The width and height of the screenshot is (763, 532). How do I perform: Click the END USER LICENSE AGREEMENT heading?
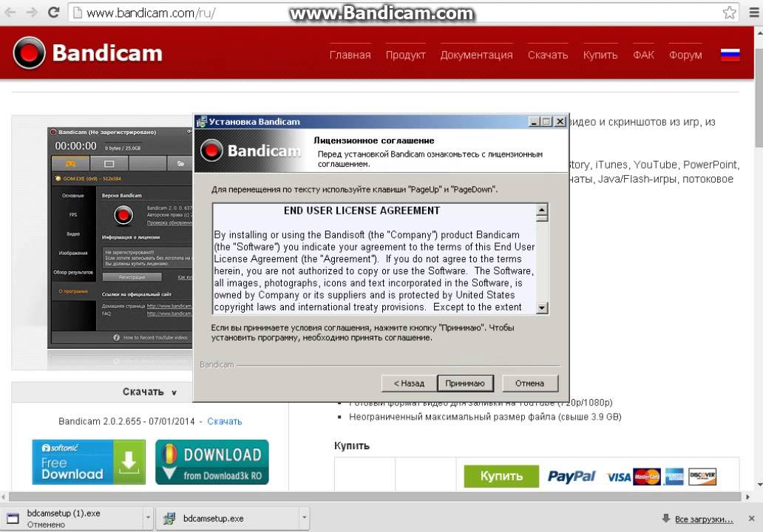coord(362,211)
